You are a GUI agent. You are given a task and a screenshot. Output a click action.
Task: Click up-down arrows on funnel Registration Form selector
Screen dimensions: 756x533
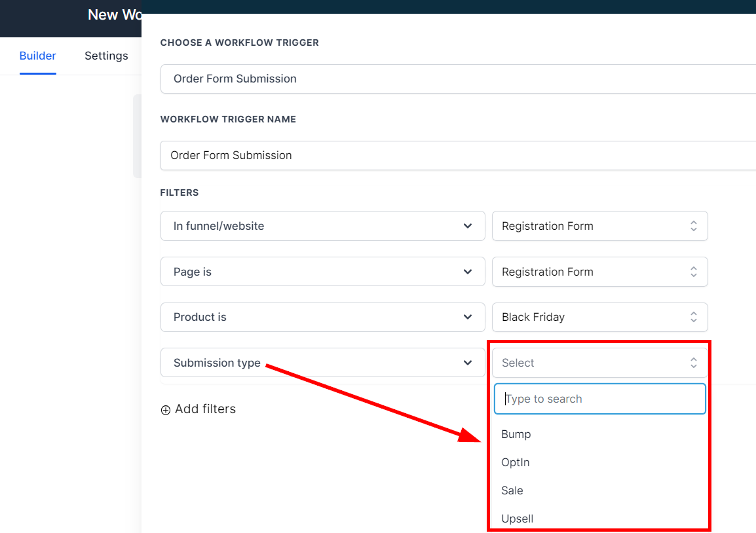694,226
